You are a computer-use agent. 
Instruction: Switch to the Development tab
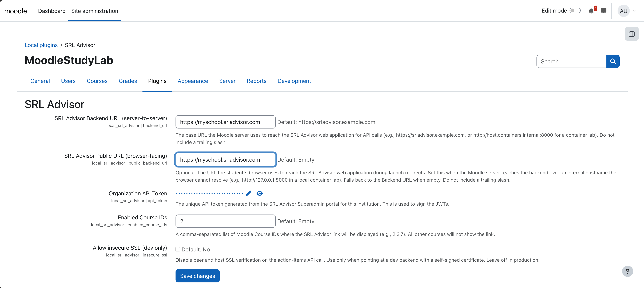pyautogui.click(x=294, y=81)
